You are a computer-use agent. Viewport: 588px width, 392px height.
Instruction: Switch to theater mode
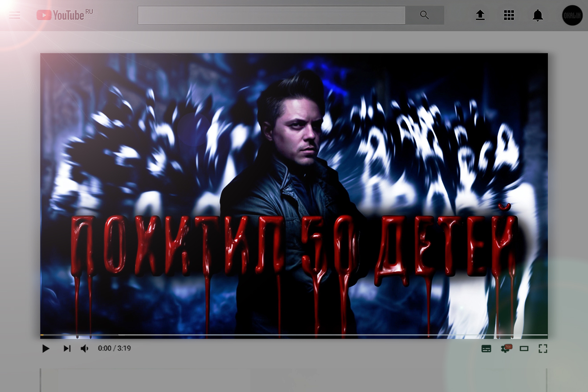[x=524, y=349]
